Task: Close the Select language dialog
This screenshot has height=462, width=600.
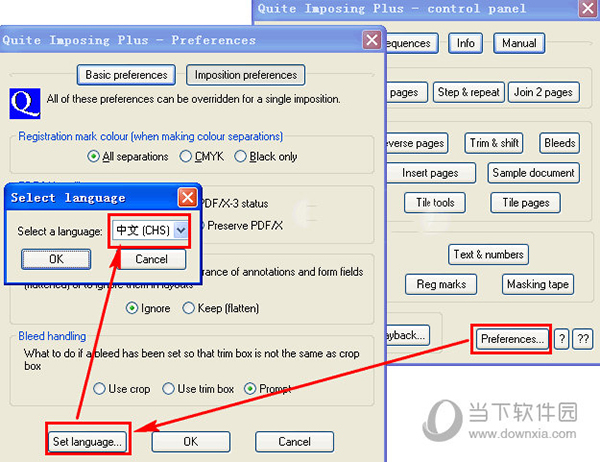Action: [188, 198]
